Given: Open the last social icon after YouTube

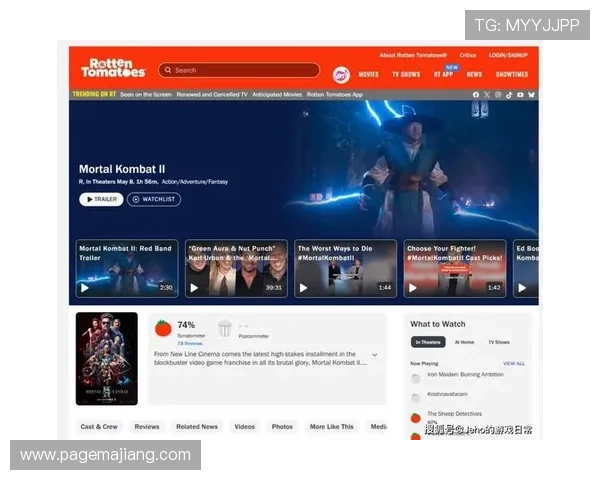Looking at the screenshot, I should pyautogui.click(x=531, y=95).
